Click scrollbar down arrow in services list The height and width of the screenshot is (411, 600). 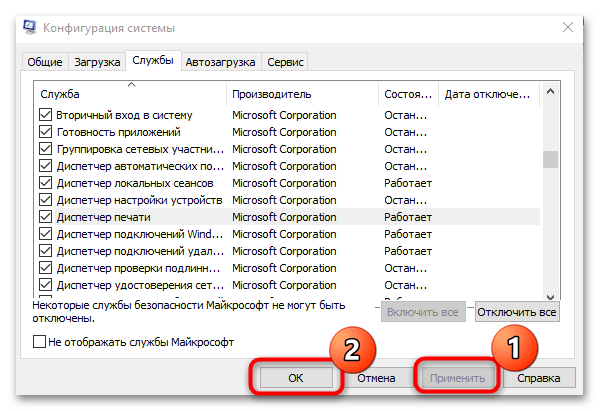pos(550,296)
